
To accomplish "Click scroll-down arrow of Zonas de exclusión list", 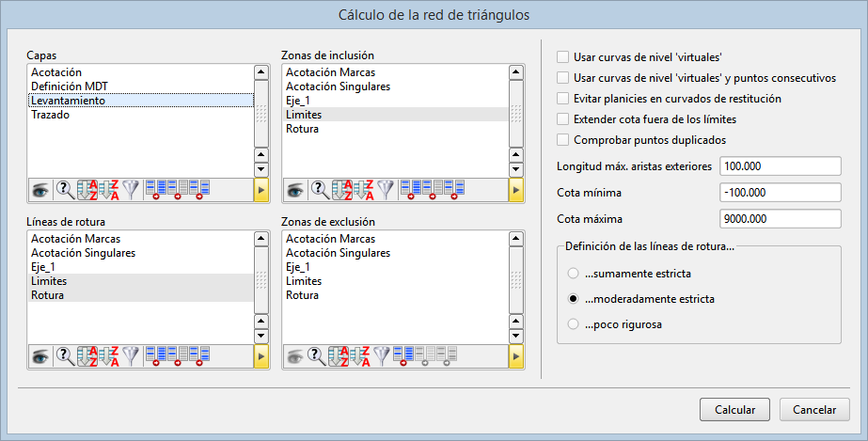I will (516, 336).
